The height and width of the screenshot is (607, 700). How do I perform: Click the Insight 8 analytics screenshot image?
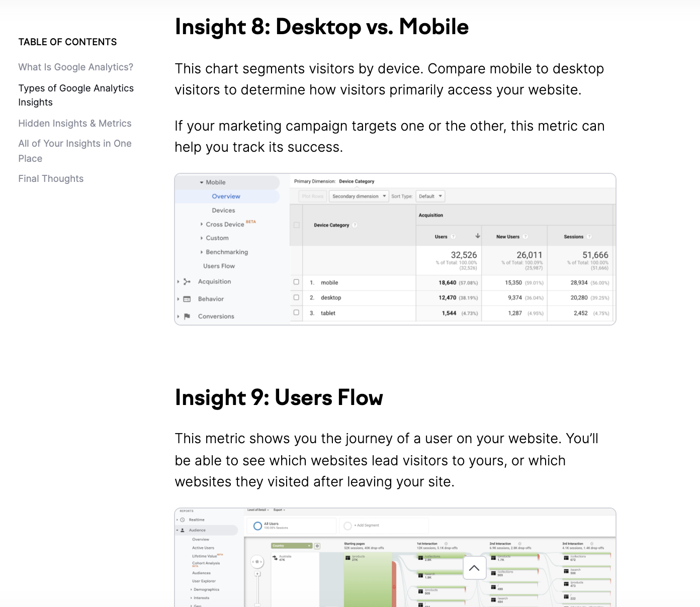coord(395,249)
